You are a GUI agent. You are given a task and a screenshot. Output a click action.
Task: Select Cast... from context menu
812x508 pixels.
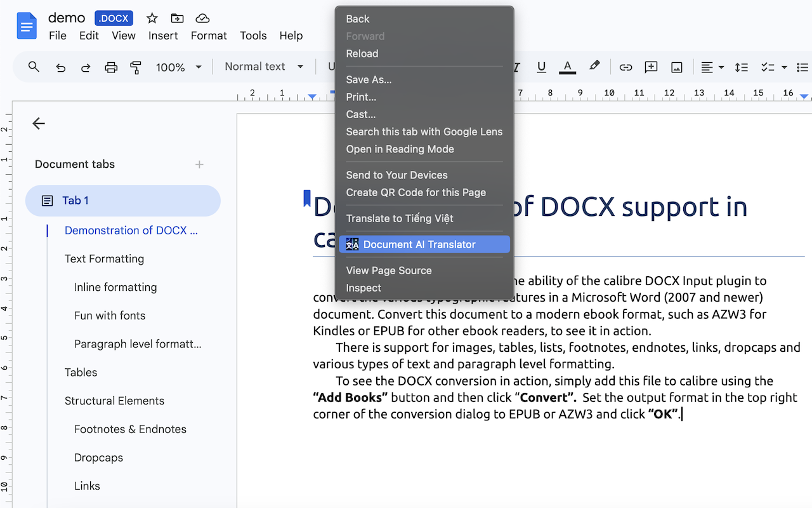(424, 114)
